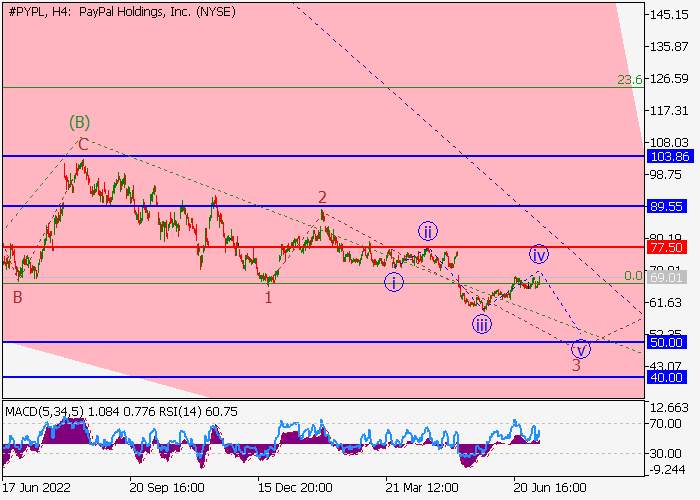The width and height of the screenshot is (700, 500).
Task: Click the blue 89.55 price tag
Action: [x=667, y=206]
